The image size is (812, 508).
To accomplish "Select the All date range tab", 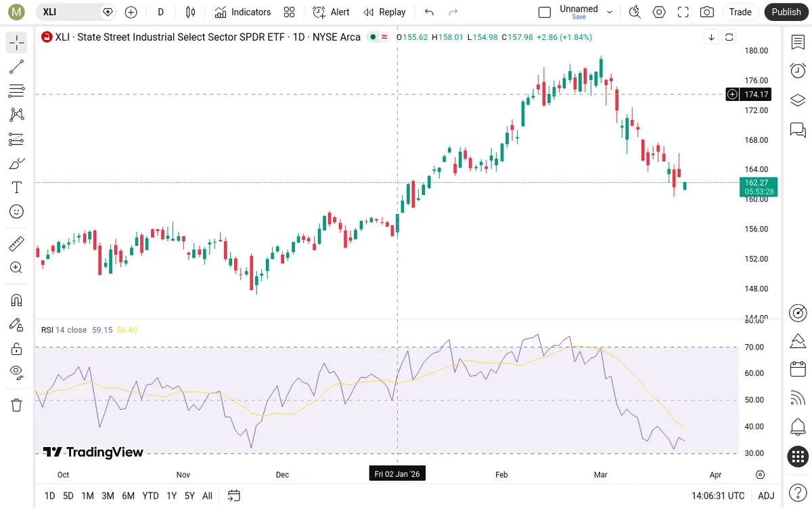I will (x=207, y=496).
